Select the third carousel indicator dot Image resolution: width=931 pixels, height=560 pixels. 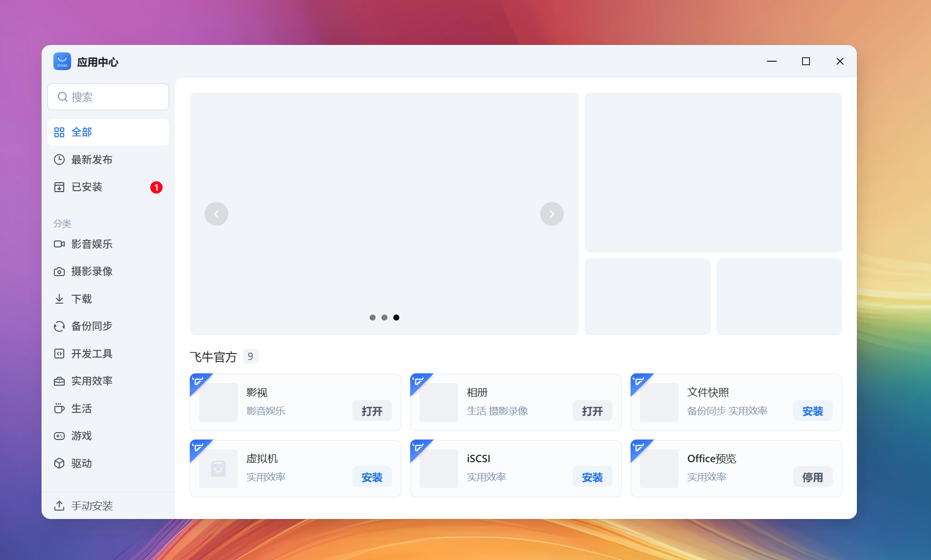(396, 318)
